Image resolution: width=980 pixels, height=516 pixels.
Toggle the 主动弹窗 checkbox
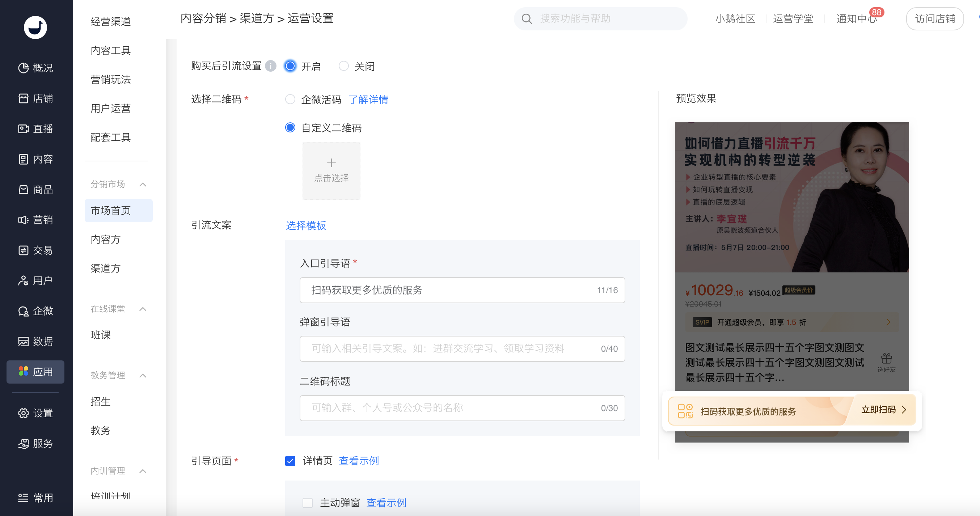(x=307, y=503)
